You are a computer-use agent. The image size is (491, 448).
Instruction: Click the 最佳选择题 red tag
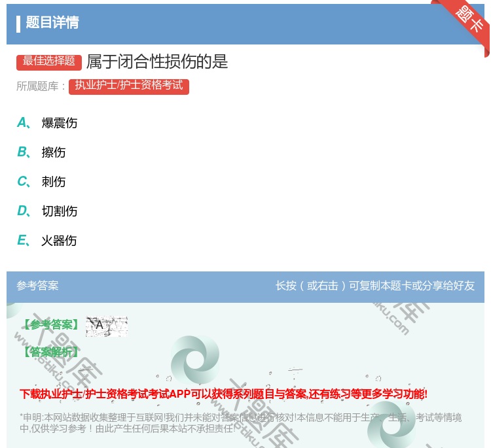(x=49, y=61)
